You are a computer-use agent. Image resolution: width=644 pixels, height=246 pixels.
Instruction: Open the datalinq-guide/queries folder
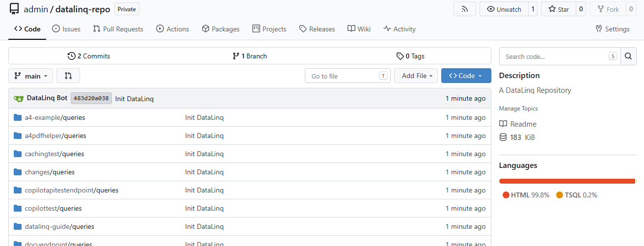coord(59,227)
